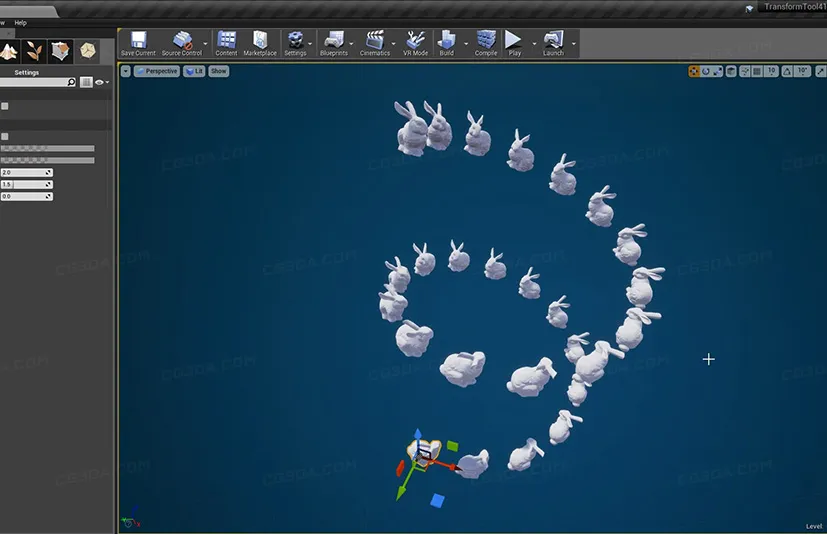The width and height of the screenshot is (827, 534).
Task: Click the search magnifier in Settings panel
Action: (71, 82)
